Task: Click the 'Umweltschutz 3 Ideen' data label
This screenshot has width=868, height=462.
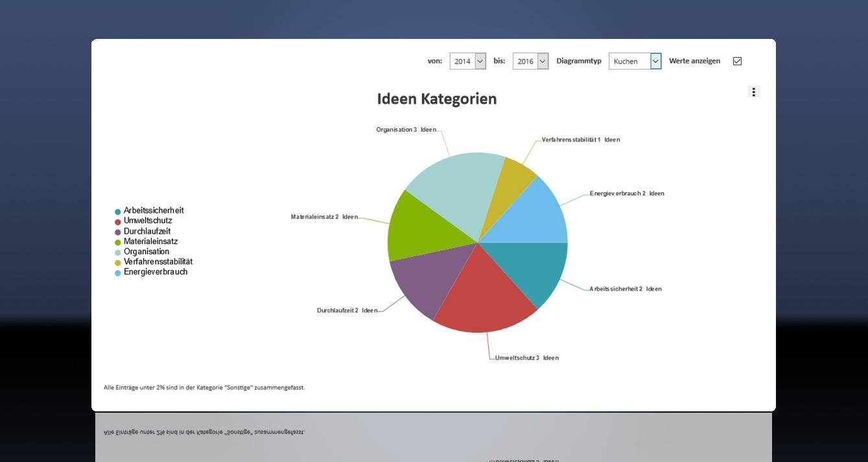Action: 526,358
